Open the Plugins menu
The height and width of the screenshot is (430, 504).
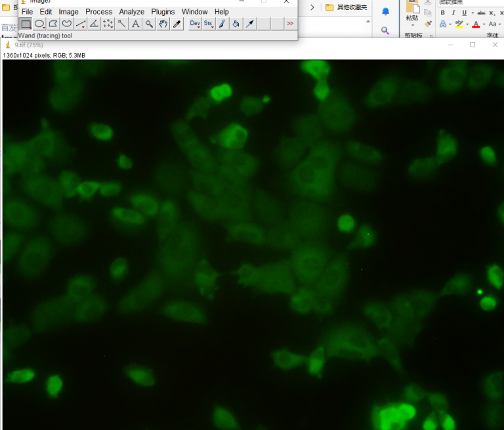[163, 12]
